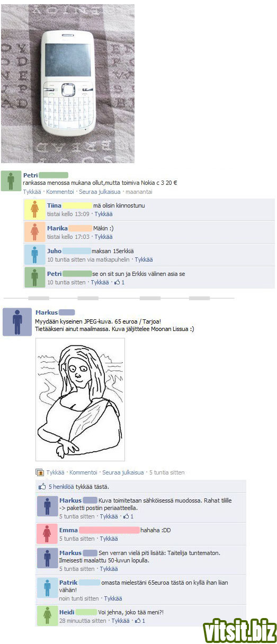
Task: Click Kommentoi under the Nokia post
Action: pos(60,192)
